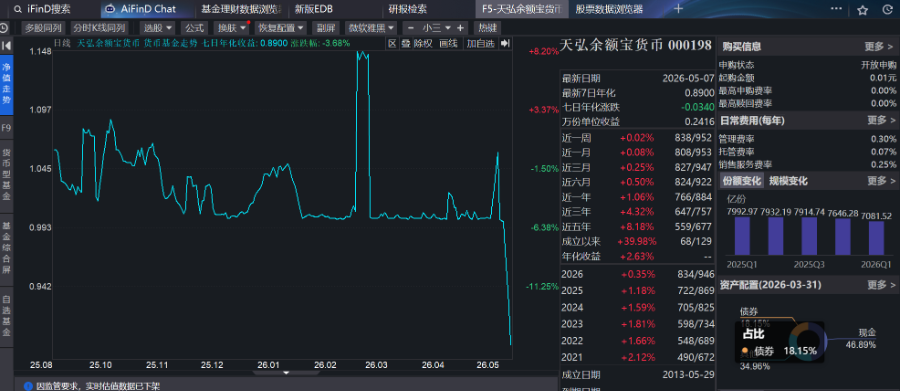Image resolution: width=900 pixels, height=391 pixels.
Task: Click the 申购状态 开放申购 row
Action: [x=807, y=65]
